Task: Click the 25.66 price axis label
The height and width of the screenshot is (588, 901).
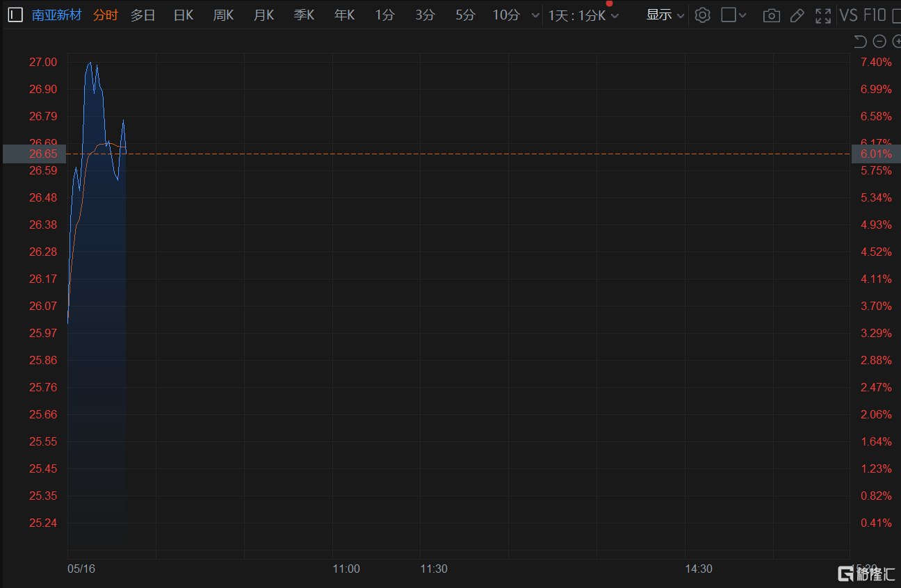Action: tap(43, 414)
